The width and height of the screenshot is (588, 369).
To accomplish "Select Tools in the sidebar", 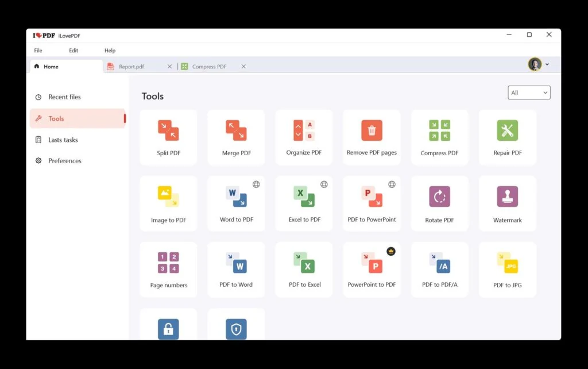I will click(78, 118).
